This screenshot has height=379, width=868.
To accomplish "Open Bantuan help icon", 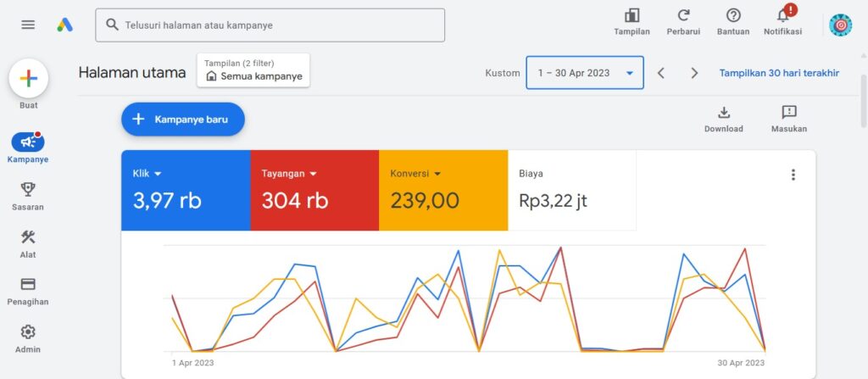I will (x=733, y=16).
